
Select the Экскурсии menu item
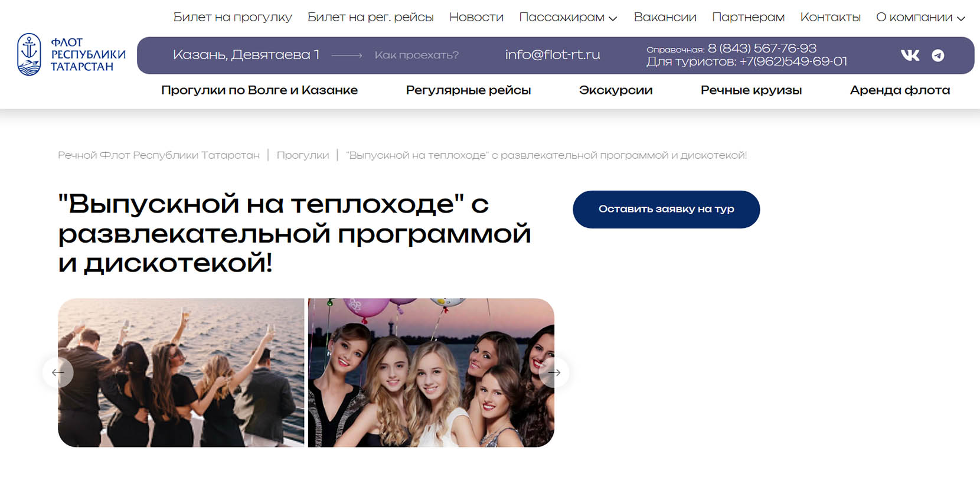click(x=615, y=90)
